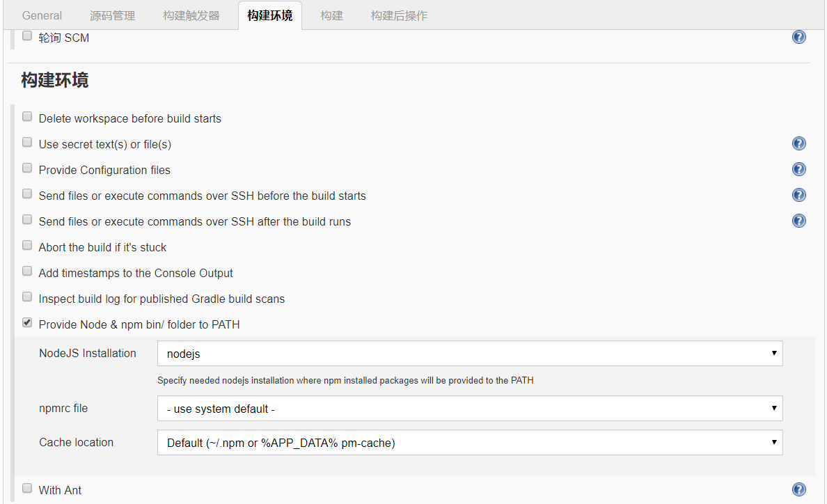This screenshot has width=827, height=504.
Task: Jump to the 构建后操作 tab
Action: pyautogui.click(x=399, y=15)
